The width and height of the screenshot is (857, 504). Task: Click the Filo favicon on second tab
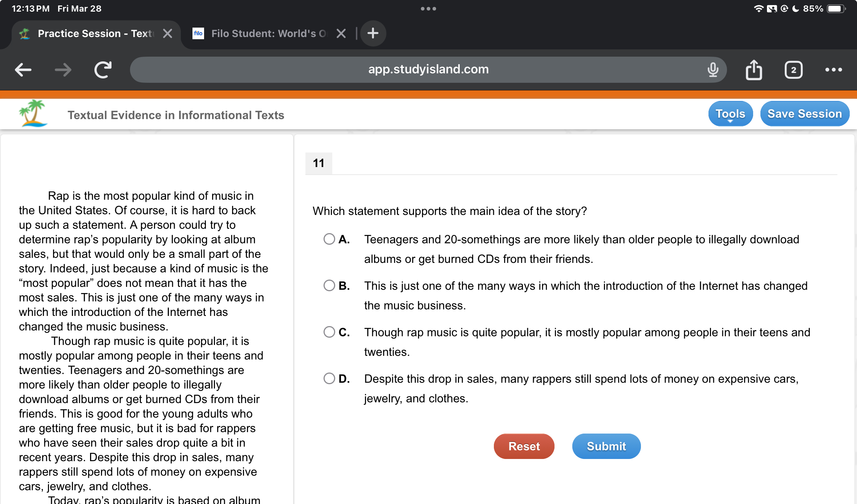(x=198, y=33)
